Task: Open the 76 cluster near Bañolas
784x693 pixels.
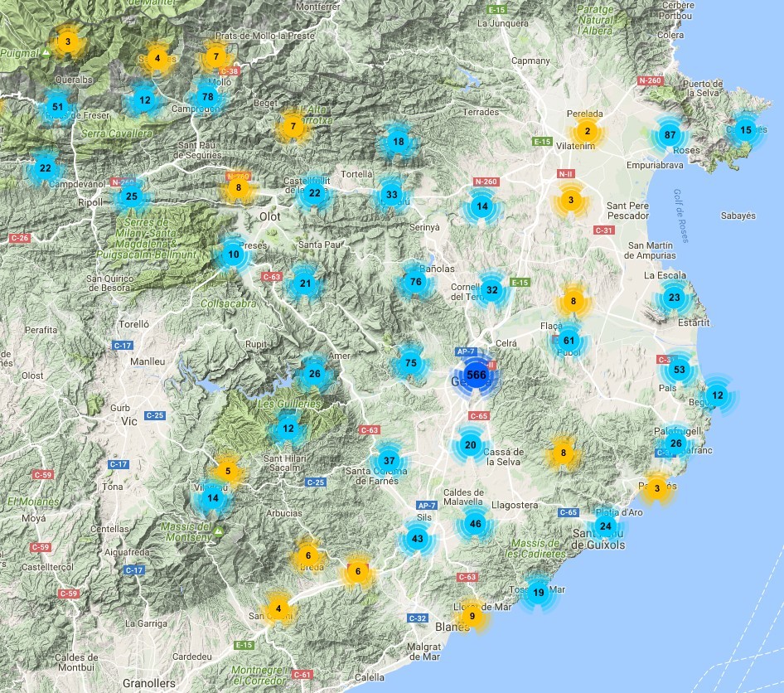Action: click(415, 282)
